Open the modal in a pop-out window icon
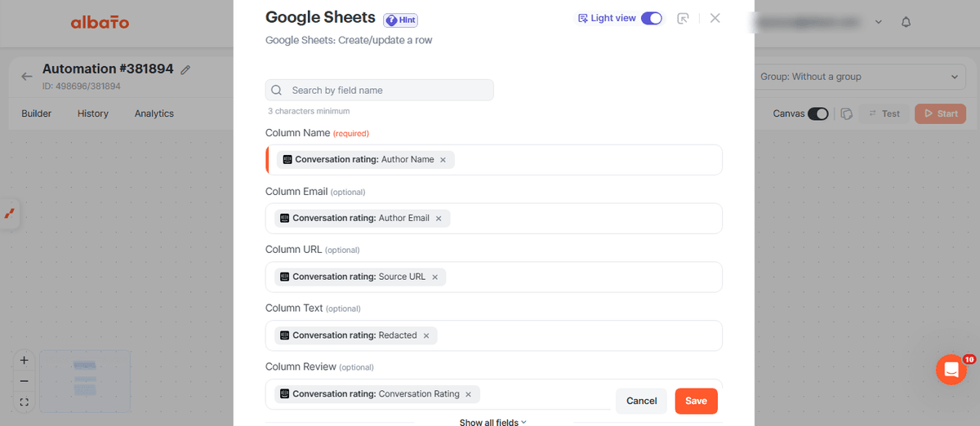Screen dimensions: 980x426 point(684,18)
